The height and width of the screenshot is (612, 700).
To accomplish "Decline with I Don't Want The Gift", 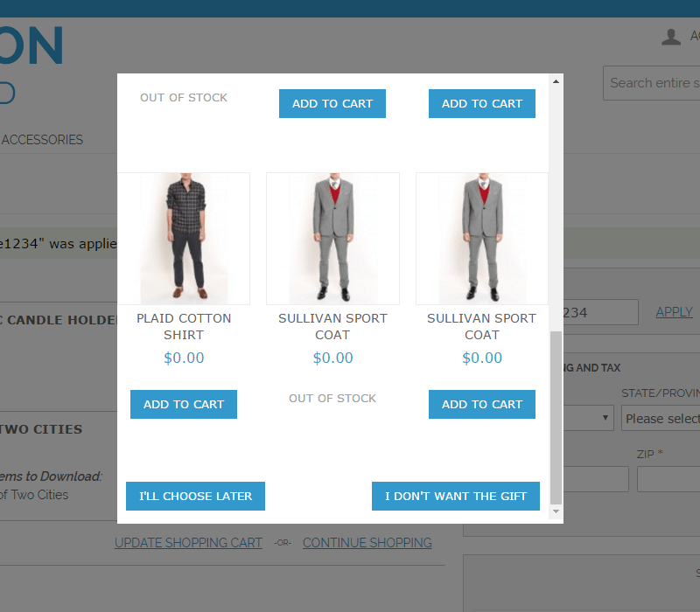I will 456,496.
